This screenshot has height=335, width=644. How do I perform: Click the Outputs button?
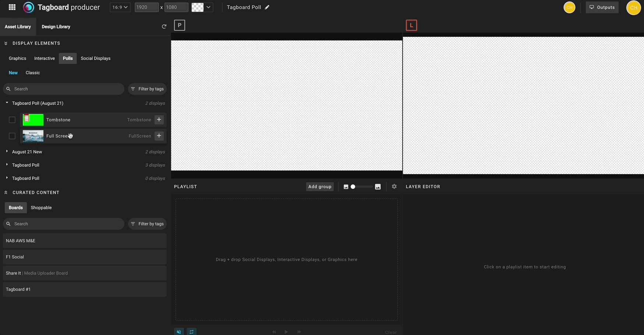click(602, 7)
